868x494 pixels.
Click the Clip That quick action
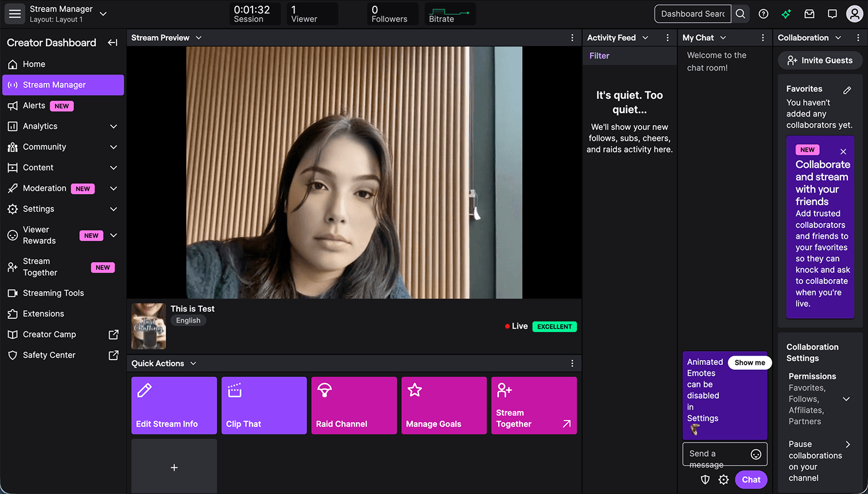click(x=263, y=405)
